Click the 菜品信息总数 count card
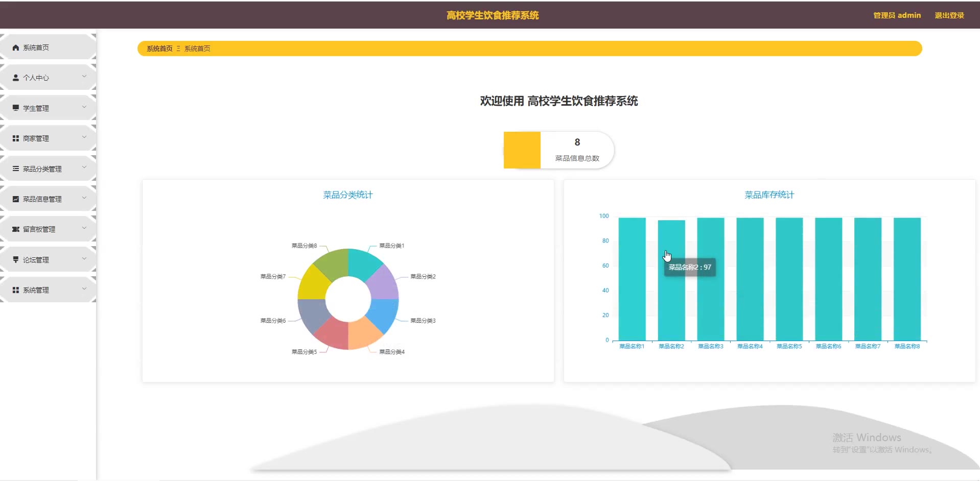980x481 pixels. pyautogui.click(x=559, y=150)
